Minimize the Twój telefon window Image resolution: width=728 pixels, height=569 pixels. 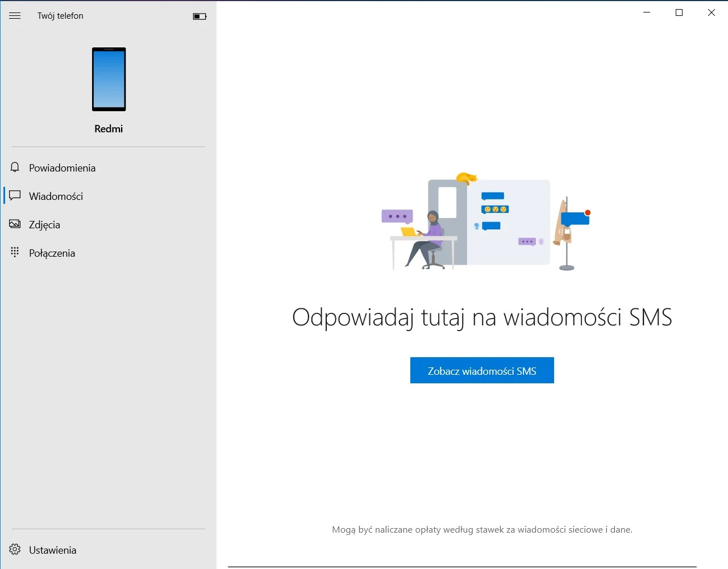click(x=647, y=12)
